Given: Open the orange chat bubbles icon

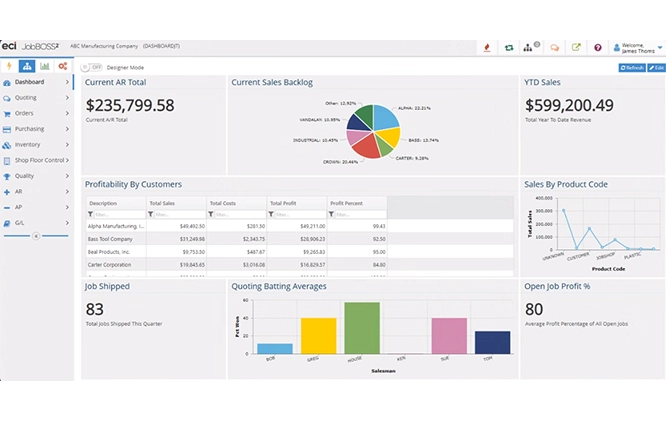Looking at the screenshot, I should 554,48.
